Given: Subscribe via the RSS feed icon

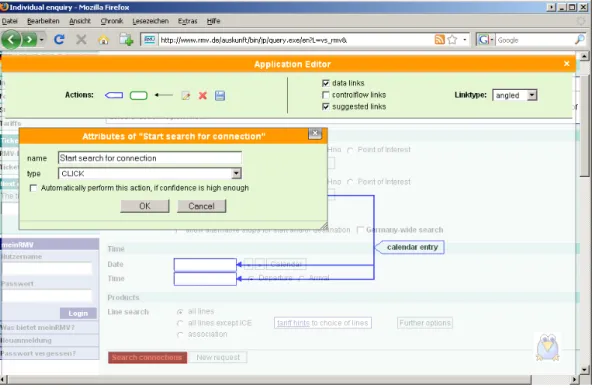Looking at the screenshot, I should [439, 40].
